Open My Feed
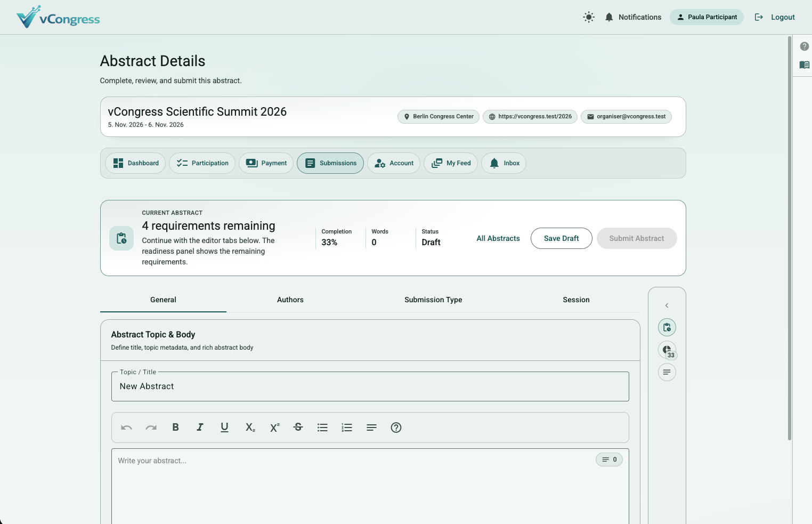Image resolution: width=812 pixels, height=524 pixels. pos(451,163)
